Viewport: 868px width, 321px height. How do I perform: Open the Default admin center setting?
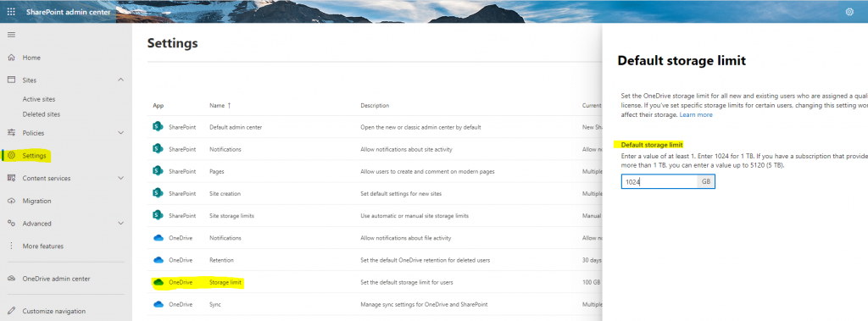point(236,127)
